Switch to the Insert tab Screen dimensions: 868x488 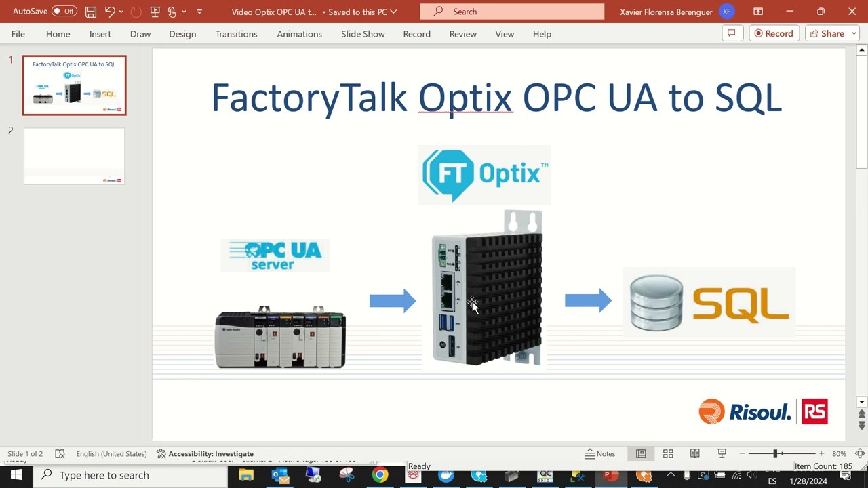click(x=100, y=34)
